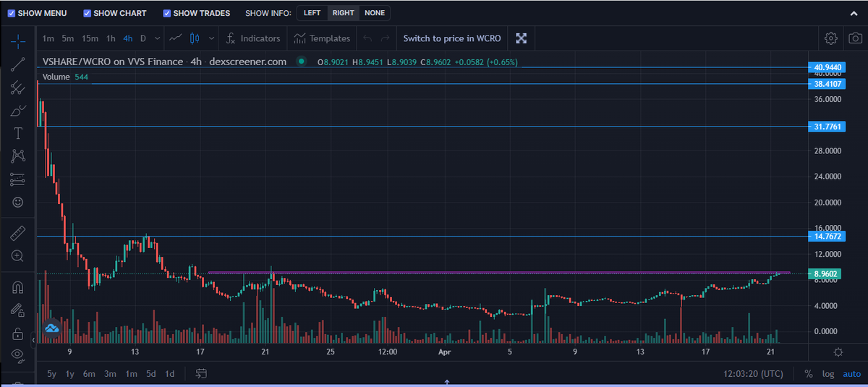This screenshot has width=868, height=387.
Task: Uncheck the SHOW TRADES checkbox
Action: pos(167,13)
